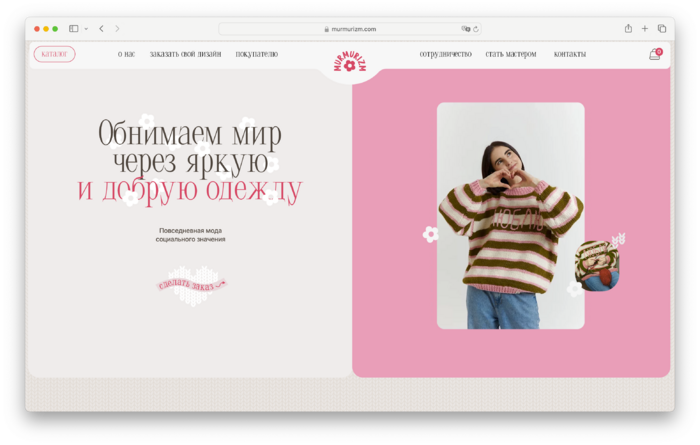The height and width of the screenshot is (445, 700).
Task: Click the Murmurizm flower logo
Action: click(350, 64)
